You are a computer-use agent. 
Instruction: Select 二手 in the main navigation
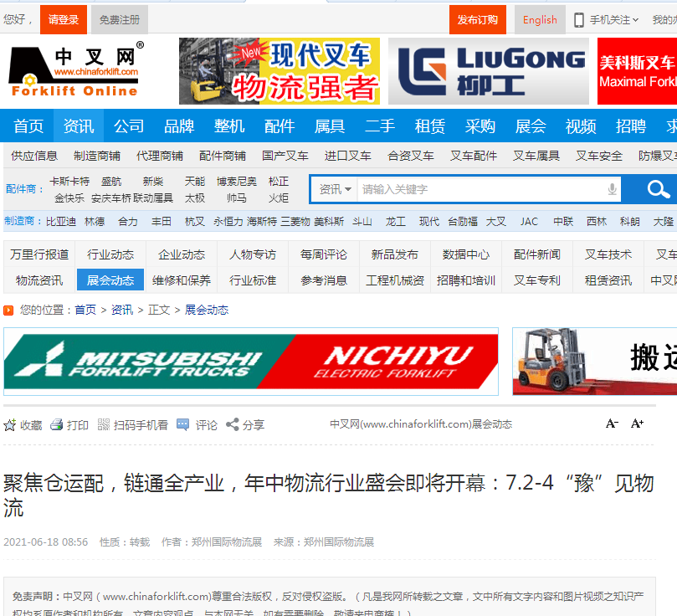coord(380,126)
